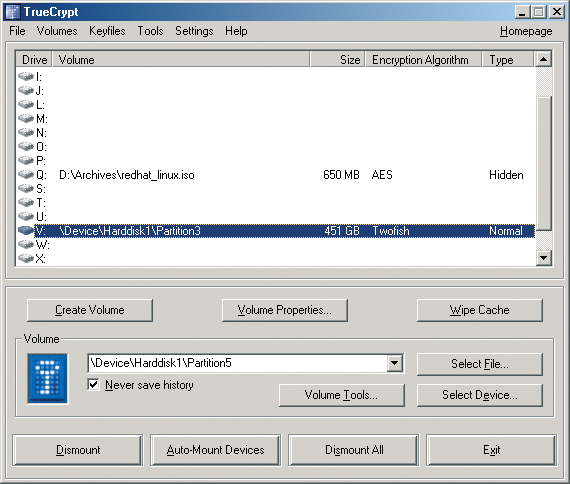The image size is (570, 484).
Task: Click the drive icon for Q: volume
Action: tap(26, 175)
